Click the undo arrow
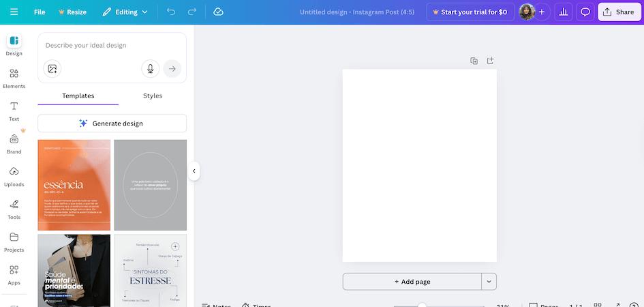644x307 pixels. 171,12
